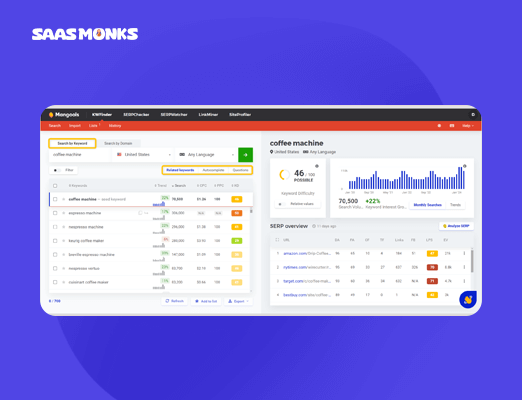Click the Refresh button

point(174,301)
